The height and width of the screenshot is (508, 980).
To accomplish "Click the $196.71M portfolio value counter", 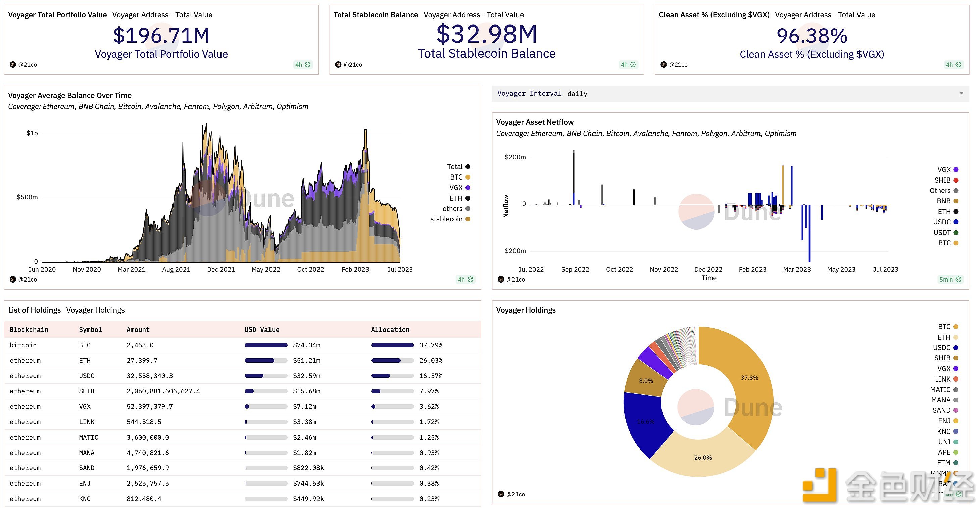I will pos(161,36).
